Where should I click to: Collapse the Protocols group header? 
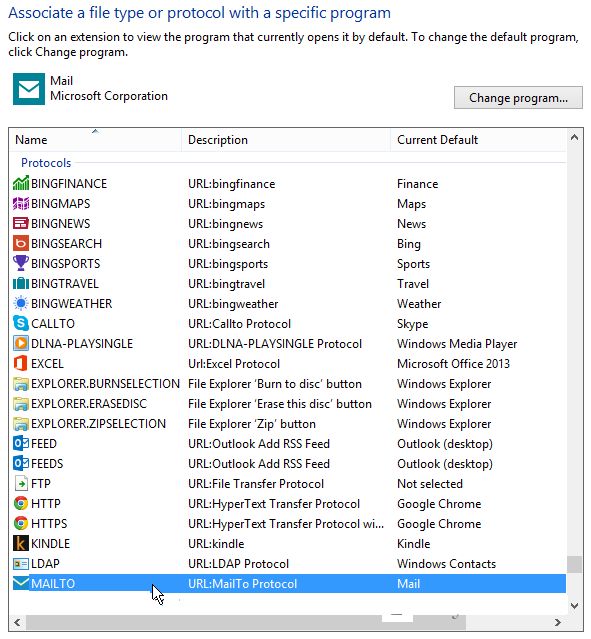pos(46,163)
